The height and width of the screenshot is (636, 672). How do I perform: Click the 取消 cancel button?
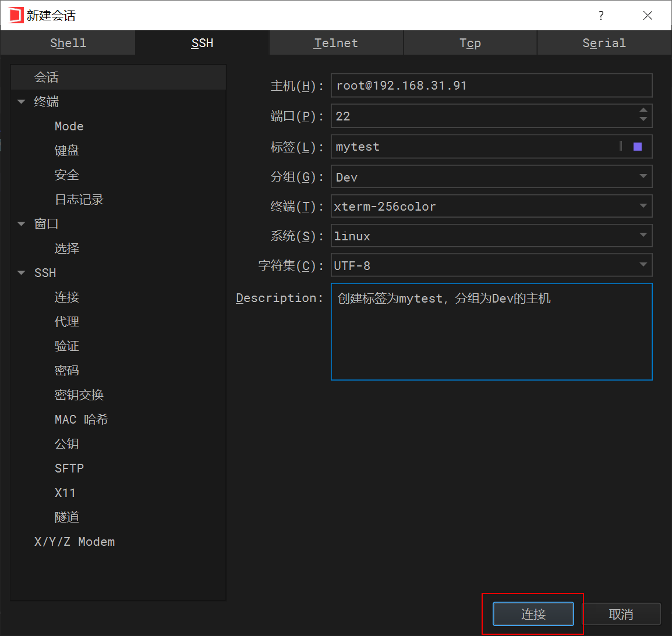pyautogui.click(x=621, y=614)
